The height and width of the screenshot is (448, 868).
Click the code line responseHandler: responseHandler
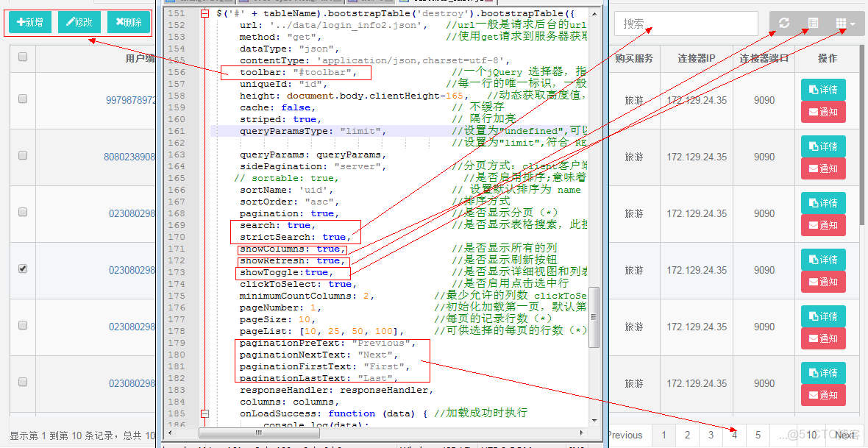tap(337, 390)
